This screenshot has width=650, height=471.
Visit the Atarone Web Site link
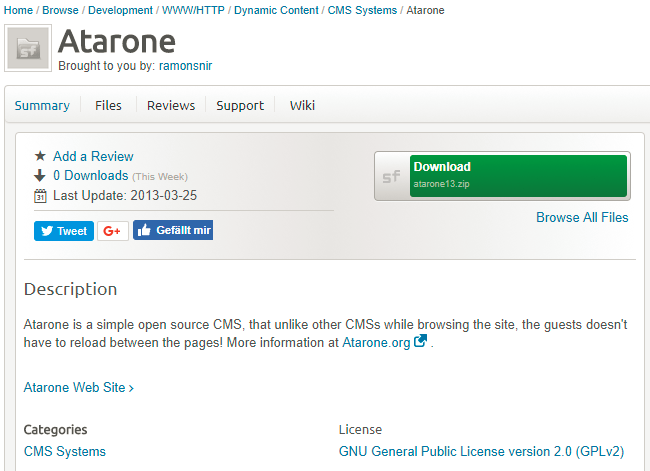pos(78,387)
